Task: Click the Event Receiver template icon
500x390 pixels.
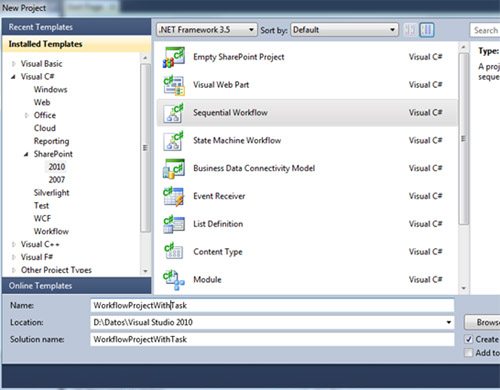Action: [x=173, y=196]
